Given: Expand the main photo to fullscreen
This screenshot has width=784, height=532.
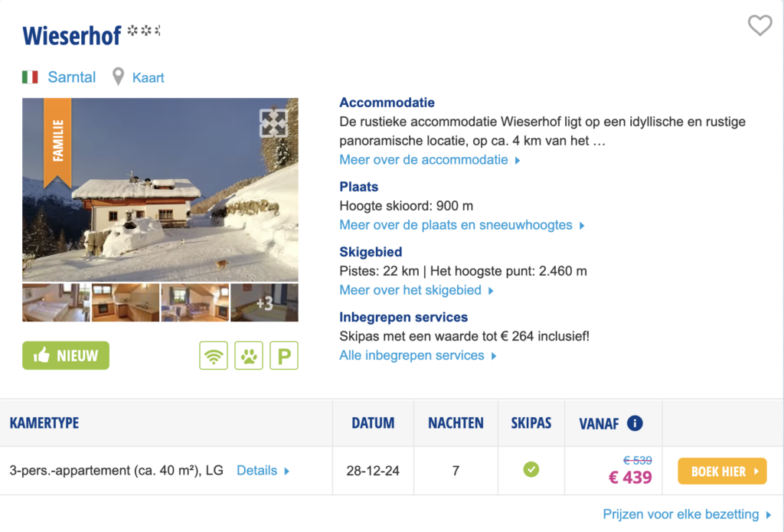Looking at the screenshot, I should pyautogui.click(x=273, y=122).
